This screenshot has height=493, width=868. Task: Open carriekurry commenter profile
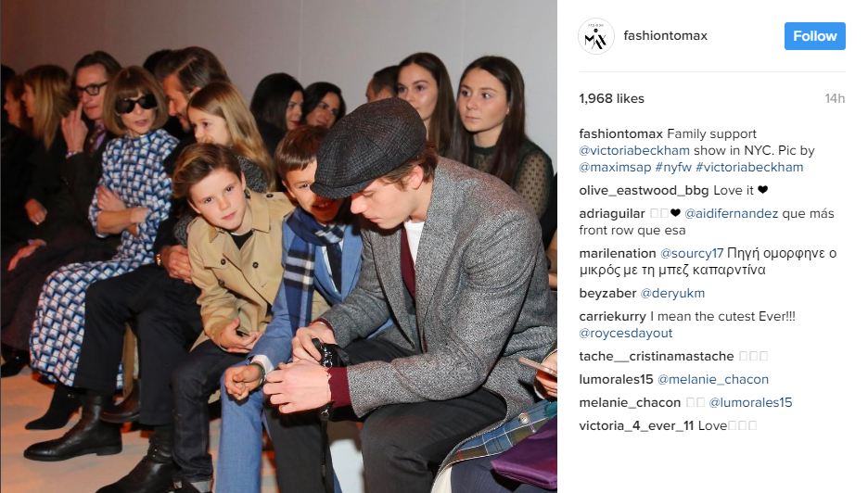coord(612,317)
